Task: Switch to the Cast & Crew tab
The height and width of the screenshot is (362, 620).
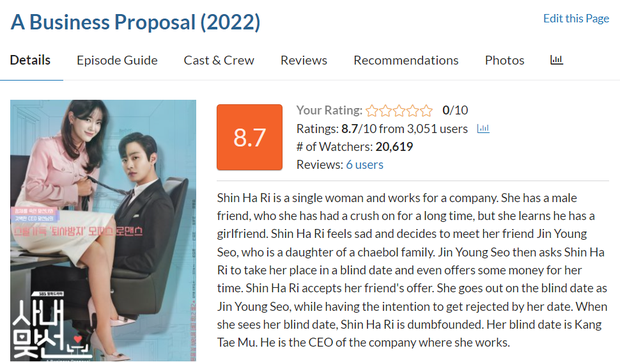Action: click(x=219, y=60)
